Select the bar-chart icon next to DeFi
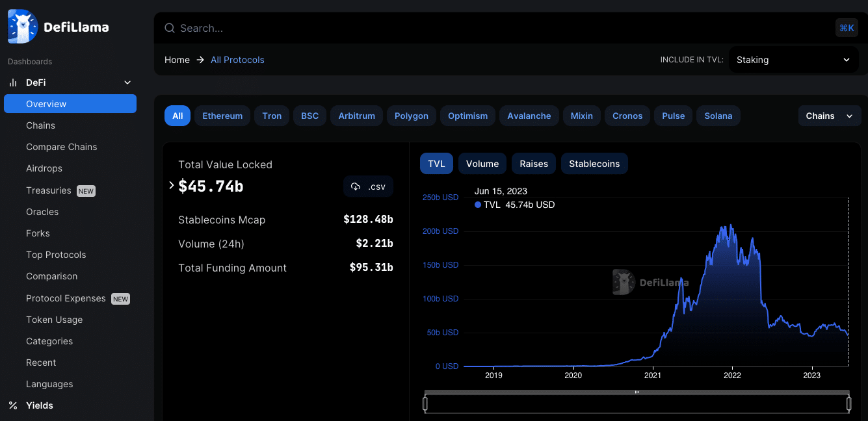This screenshot has width=868, height=421. (x=13, y=83)
